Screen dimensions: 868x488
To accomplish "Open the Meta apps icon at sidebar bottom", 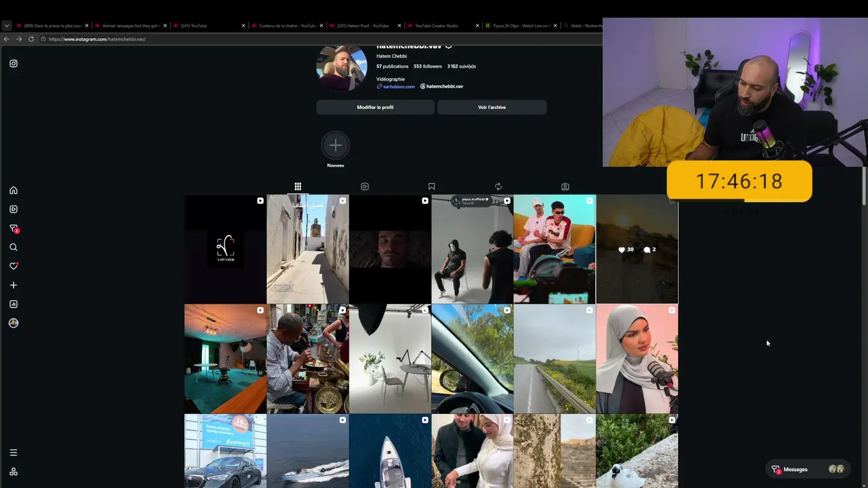I will pos(13,472).
